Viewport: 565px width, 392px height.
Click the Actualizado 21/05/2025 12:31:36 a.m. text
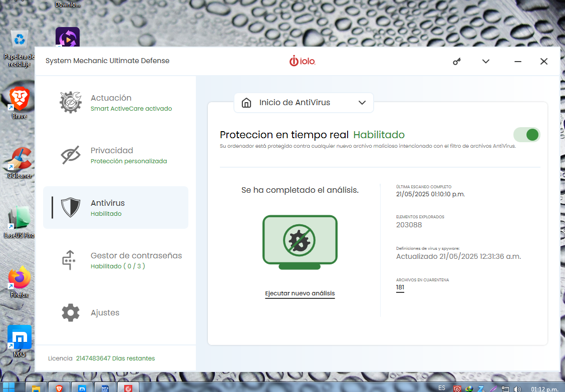tap(458, 256)
